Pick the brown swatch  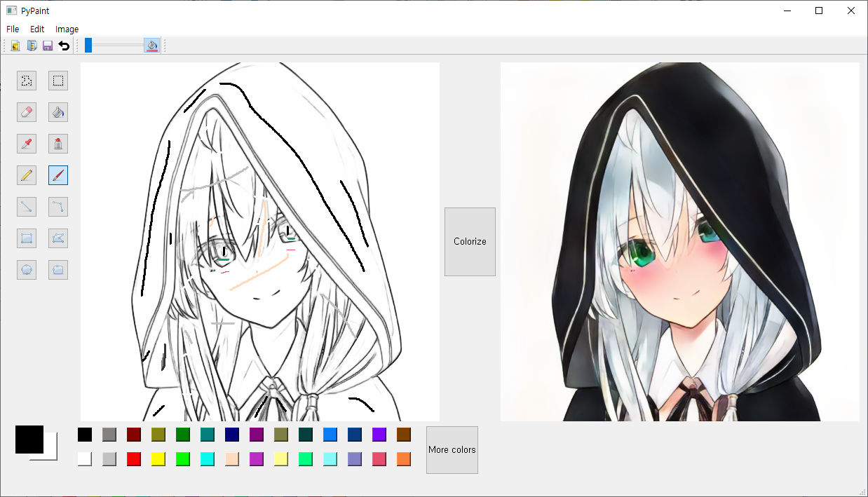coord(404,435)
